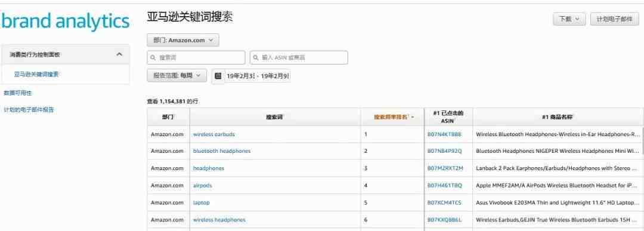The image size is (644, 231).
Task: Open ASIN link B07NB4P92Q
Action: point(445,151)
